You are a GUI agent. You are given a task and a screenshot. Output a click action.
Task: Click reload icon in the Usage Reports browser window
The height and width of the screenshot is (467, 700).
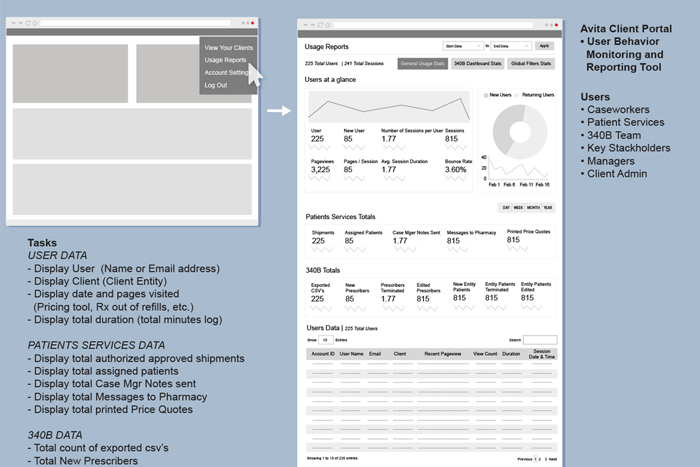coord(320,25)
